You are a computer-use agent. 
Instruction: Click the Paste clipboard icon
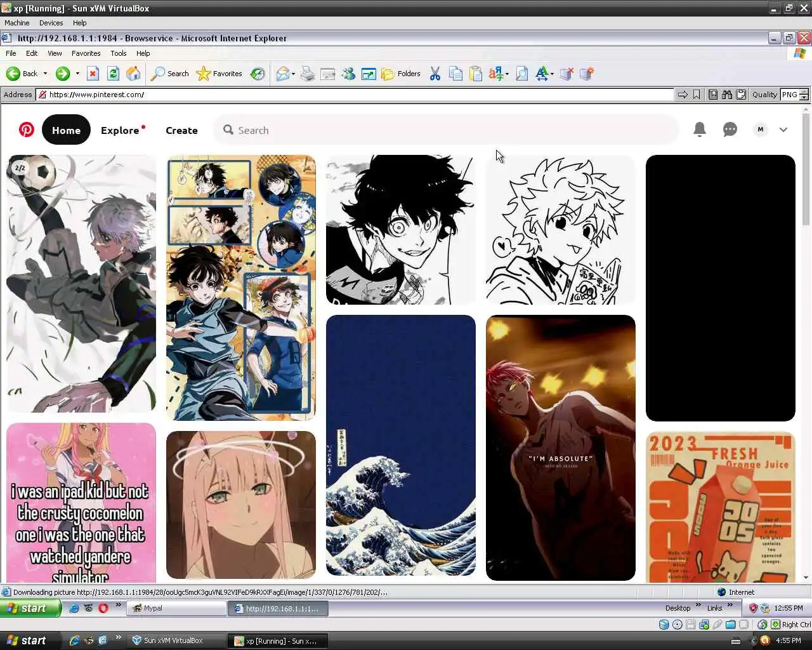pyautogui.click(x=476, y=74)
